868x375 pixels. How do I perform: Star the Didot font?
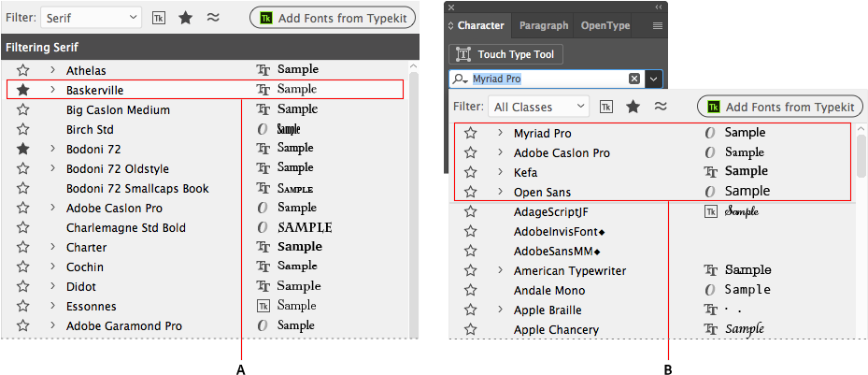tap(22, 286)
